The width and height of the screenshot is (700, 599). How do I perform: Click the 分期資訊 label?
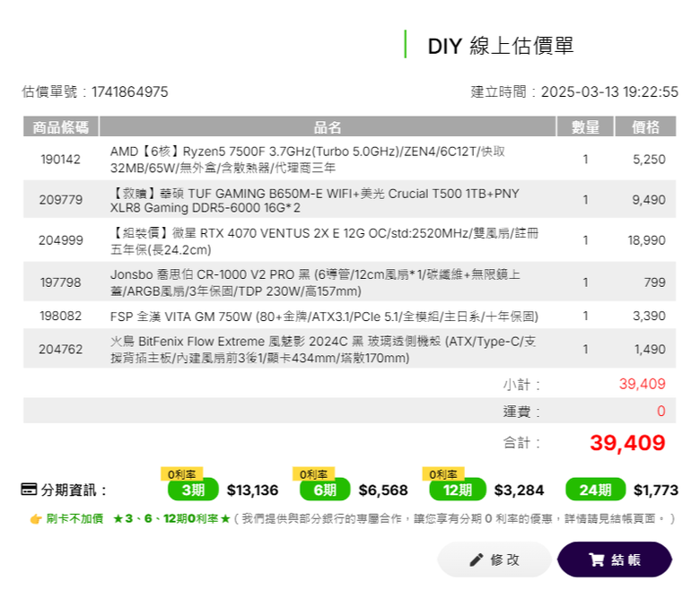(x=74, y=490)
